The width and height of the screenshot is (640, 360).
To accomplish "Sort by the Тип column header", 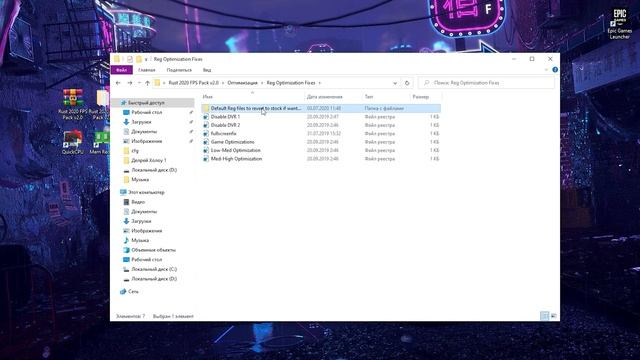I will click(386, 97).
